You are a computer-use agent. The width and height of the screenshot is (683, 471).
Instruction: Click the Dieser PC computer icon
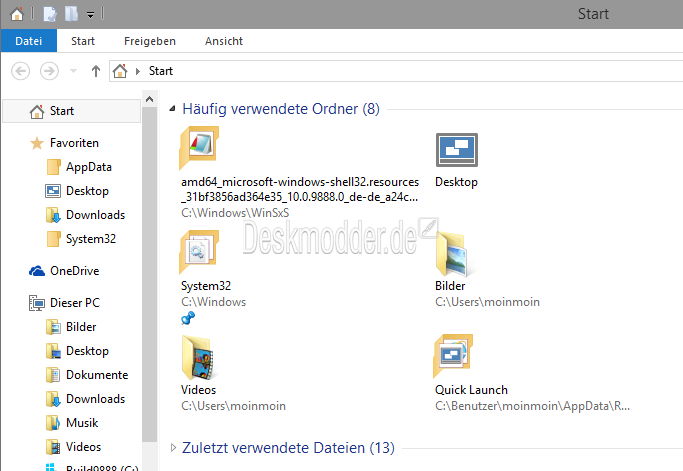[37, 303]
